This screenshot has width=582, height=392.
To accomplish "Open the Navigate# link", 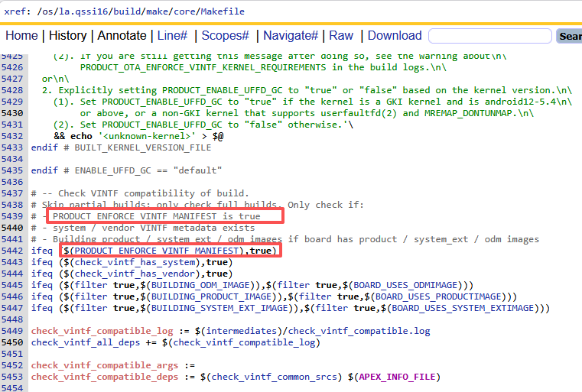I will coord(291,36).
